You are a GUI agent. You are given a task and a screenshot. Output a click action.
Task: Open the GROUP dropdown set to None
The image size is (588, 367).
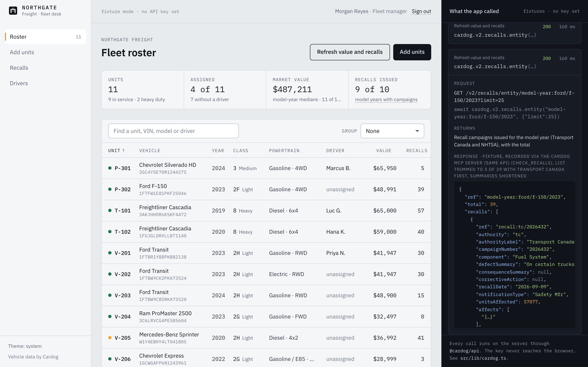pos(392,131)
